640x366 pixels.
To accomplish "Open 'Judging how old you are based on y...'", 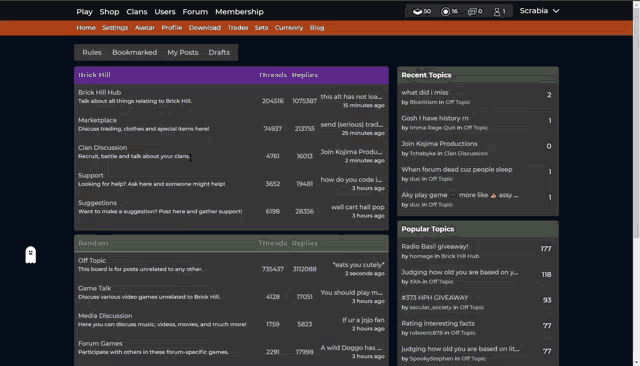I will coord(460,272).
